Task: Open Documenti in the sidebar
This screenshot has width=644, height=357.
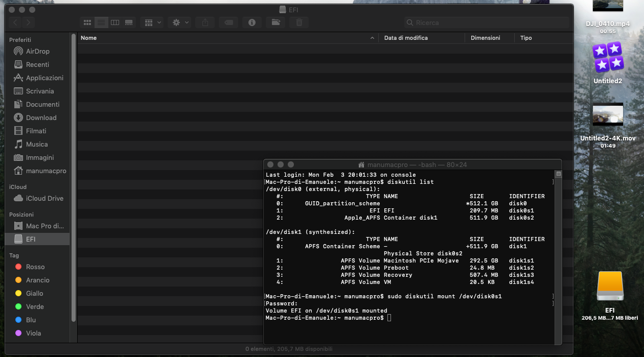Action: 37,104
